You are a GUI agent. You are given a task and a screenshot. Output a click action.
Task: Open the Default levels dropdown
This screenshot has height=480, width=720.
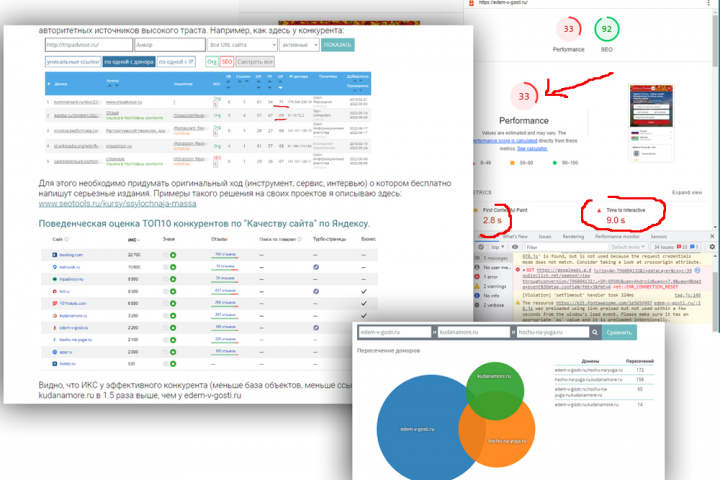(x=628, y=247)
